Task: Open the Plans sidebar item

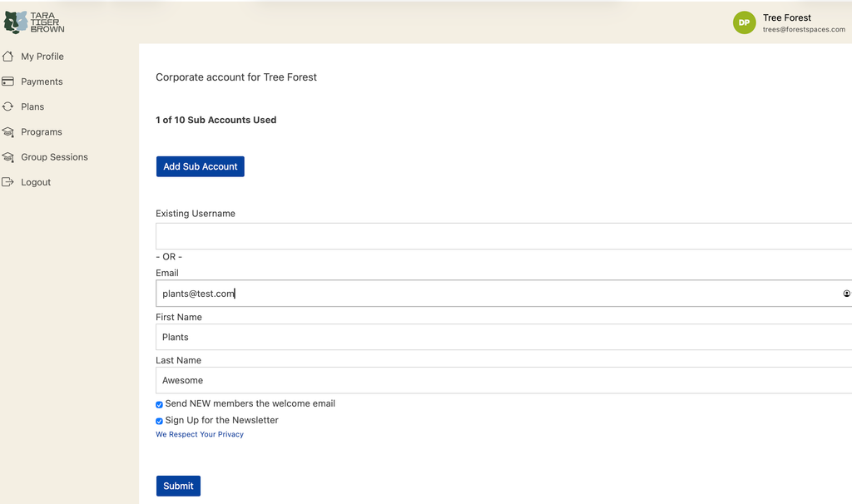Action: (x=32, y=106)
